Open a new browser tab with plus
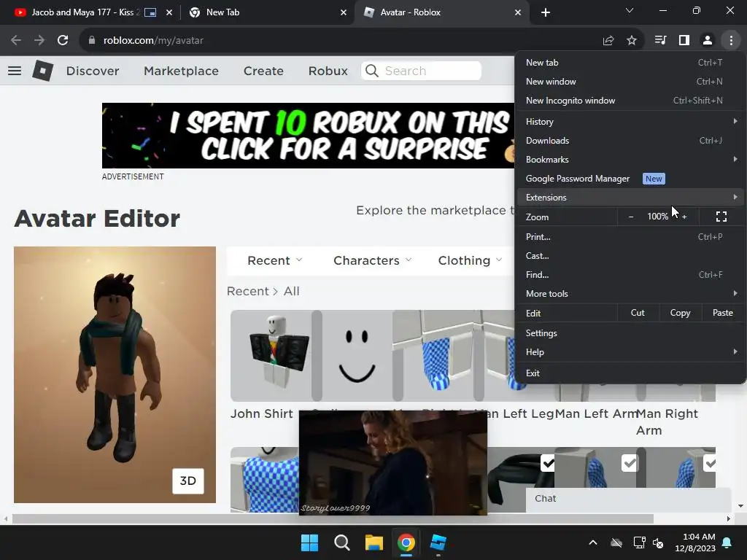This screenshot has width=747, height=560. tap(546, 12)
